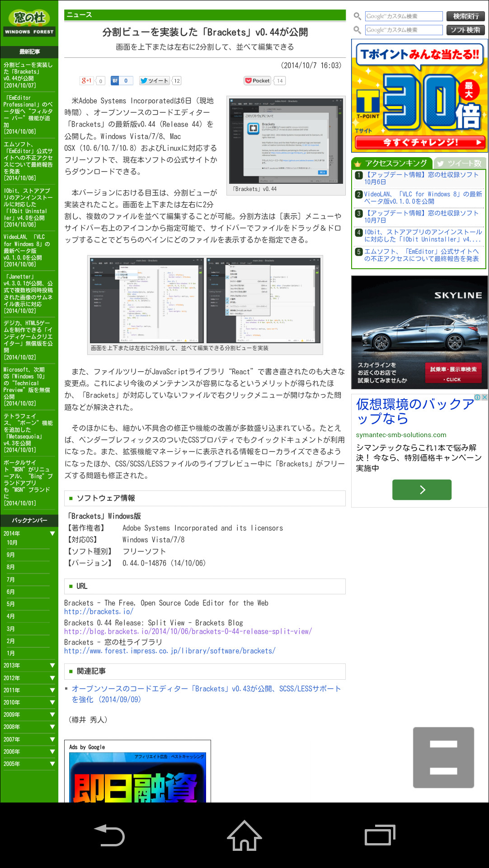Tap the Android home navigation icon

click(244, 835)
